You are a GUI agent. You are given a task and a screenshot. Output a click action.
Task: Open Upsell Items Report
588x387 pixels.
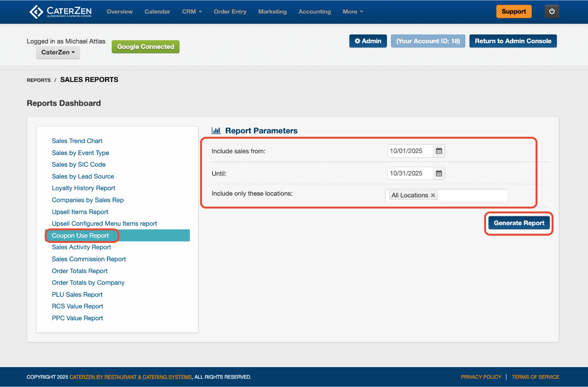click(80, 212)
